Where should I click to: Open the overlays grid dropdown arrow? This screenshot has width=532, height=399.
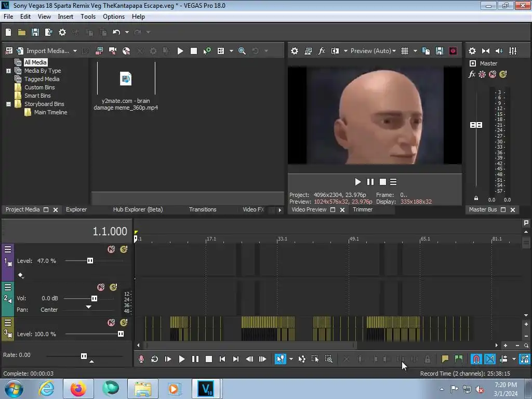[x=415, y=51]
